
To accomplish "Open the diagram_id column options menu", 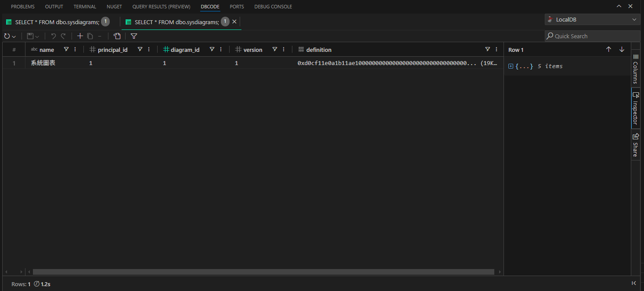I will [221, 49].
